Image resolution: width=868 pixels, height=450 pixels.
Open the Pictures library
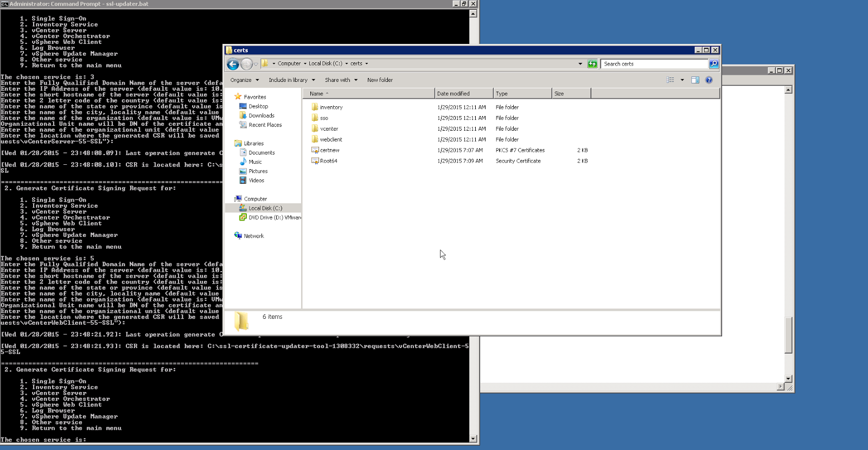click(258, 171)
